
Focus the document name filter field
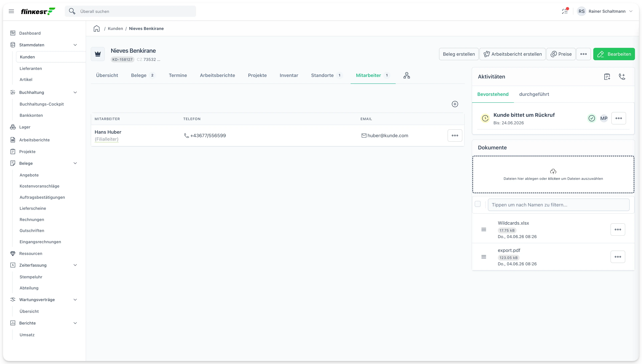coord(558,205)
